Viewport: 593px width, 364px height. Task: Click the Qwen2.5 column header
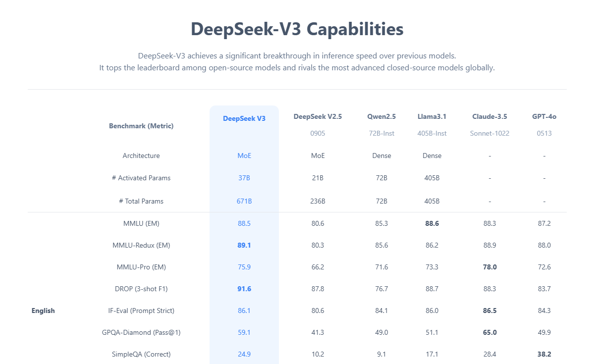(x=381, y=117)
